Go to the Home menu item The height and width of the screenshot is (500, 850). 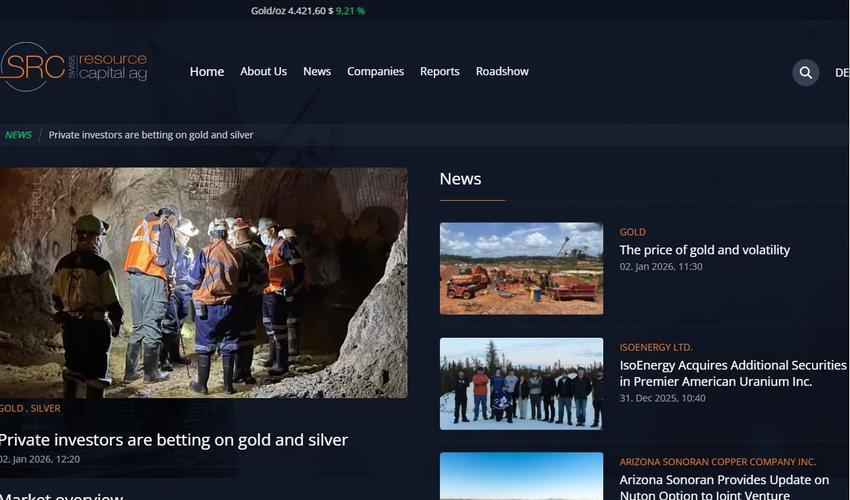(207, 72)
